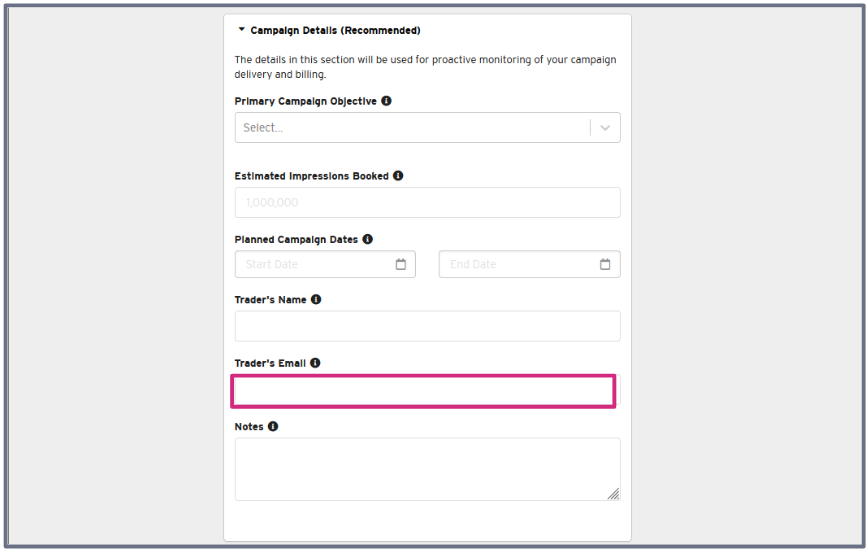This screenshot has width=868, height=554.
Task: Click the chevron arrow in objective dropdown
Action: click(605, 128)
